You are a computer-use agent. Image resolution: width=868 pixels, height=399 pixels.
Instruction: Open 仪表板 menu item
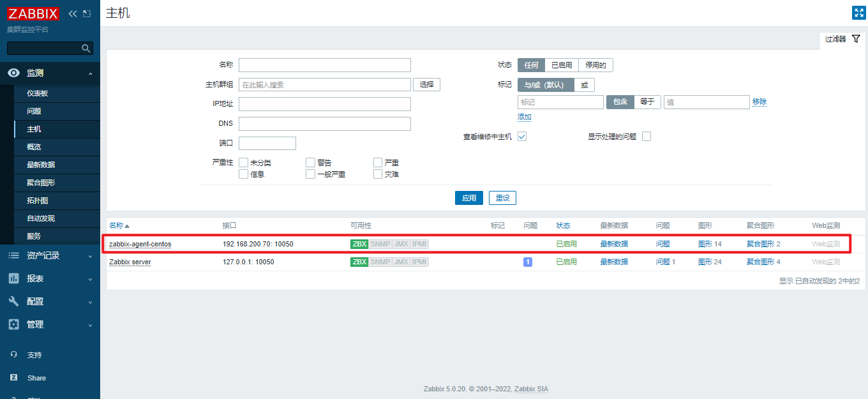click(57, 93)
